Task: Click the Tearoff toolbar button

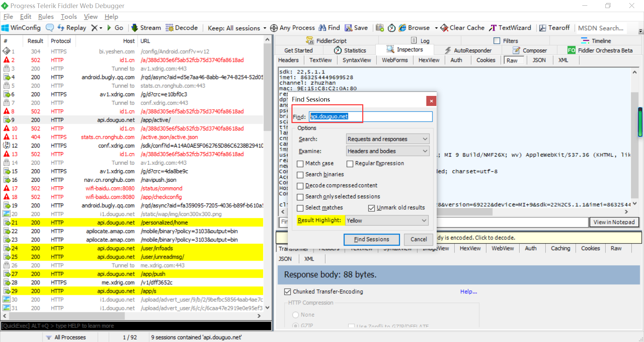Action: pos(554,28)
